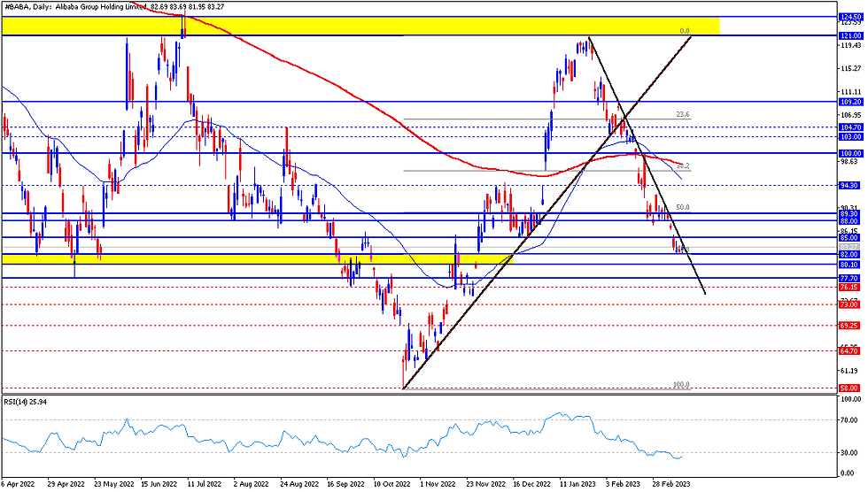
Task: Click the 11 Jan 2023 date label
Action: coord(577,484)
